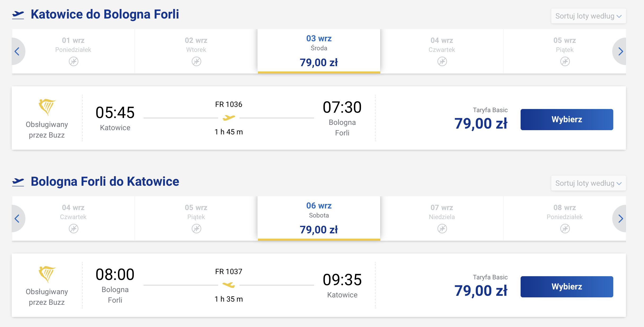This screenshot has height=327, width=644.
Task: Click the no-flight icon under 04 wrz Czwartek outbound
Action: point(442,61)
